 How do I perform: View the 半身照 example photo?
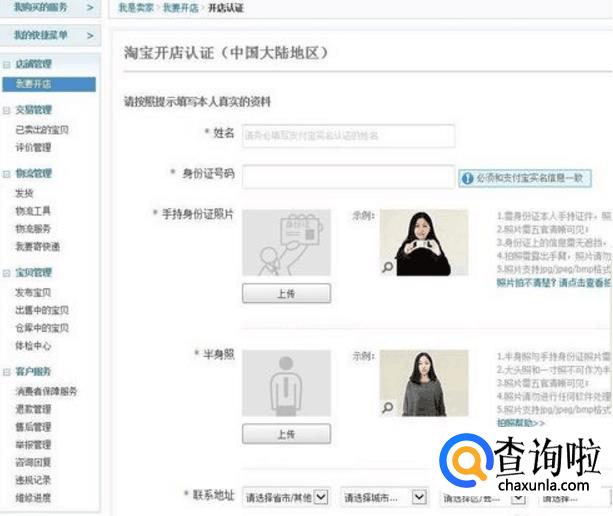coord(424,383)
